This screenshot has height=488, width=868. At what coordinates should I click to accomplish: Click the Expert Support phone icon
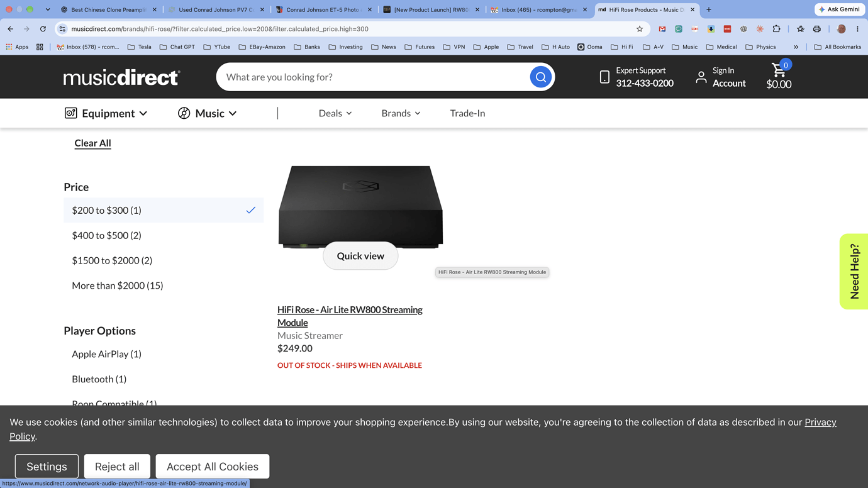[604, 77]
